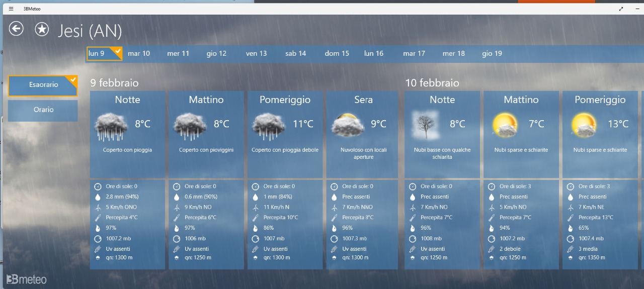
Task: Click sun icon for 10 febbraio Mattino
Action: pyautogui.click(x=505, y=125)
